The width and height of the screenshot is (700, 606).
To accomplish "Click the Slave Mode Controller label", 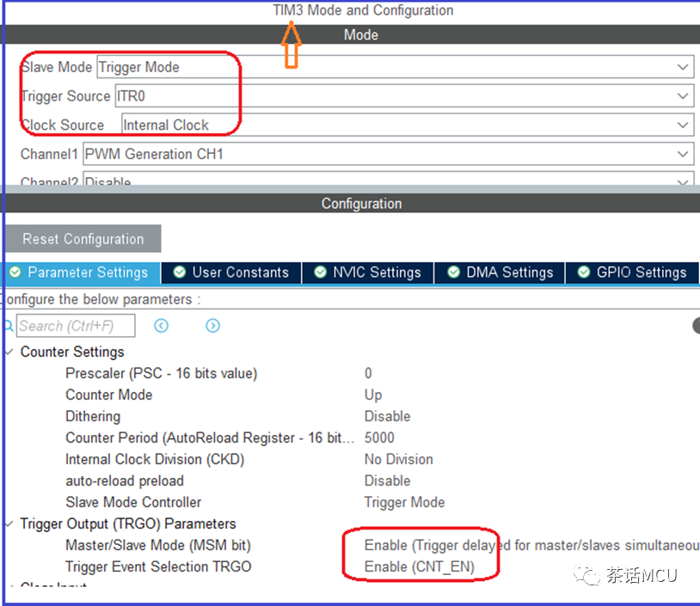I will point(133,503).
